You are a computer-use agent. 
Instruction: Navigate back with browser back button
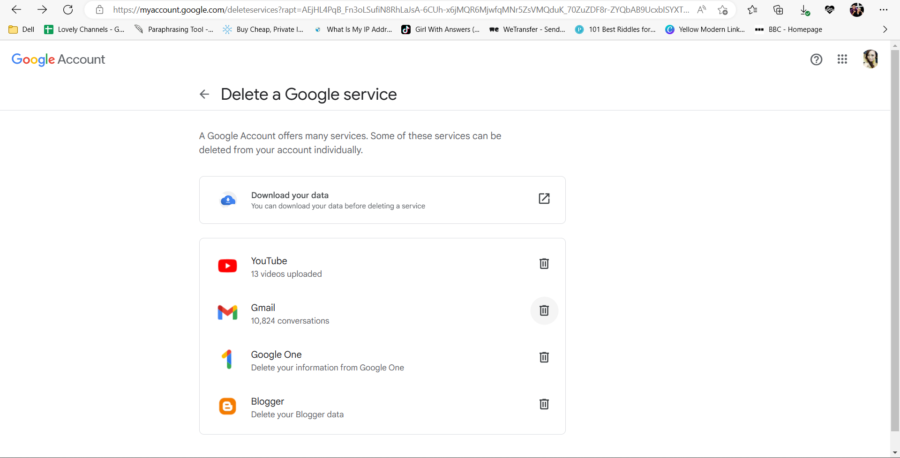(16, 10)
